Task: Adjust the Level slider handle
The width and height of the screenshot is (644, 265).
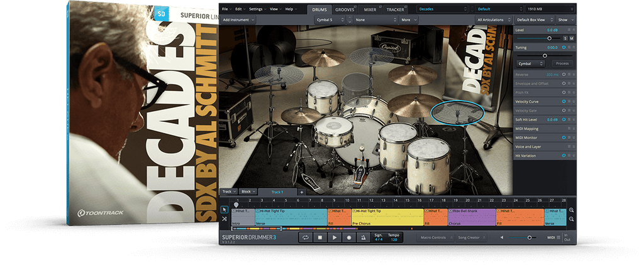Action: click(549, 38)
